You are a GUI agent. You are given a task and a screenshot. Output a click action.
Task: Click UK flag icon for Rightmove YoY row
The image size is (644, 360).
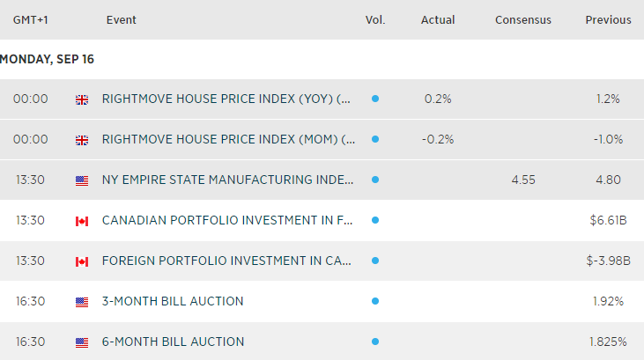click(82, 99)
